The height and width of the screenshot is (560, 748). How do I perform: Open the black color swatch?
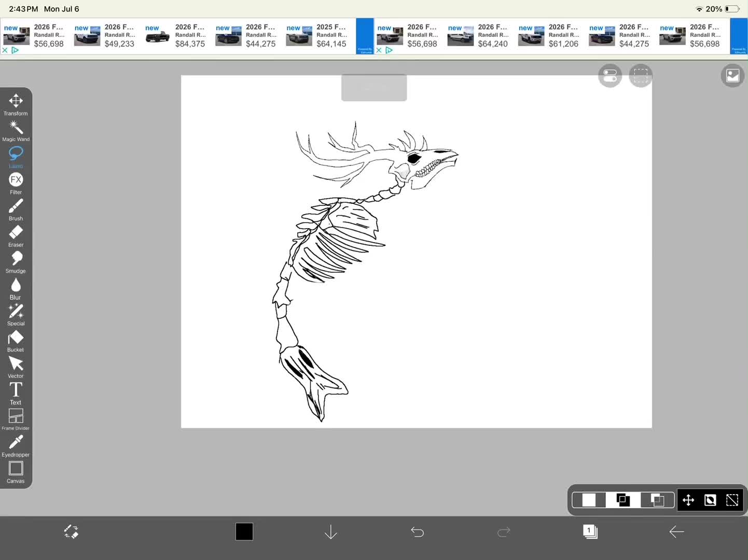[244, 531]
